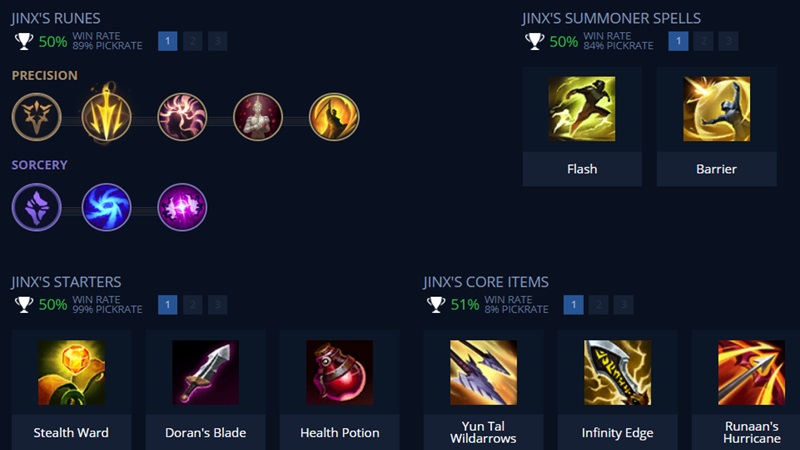
Task: Open the Health Potion label link
Action: (340, 433)
